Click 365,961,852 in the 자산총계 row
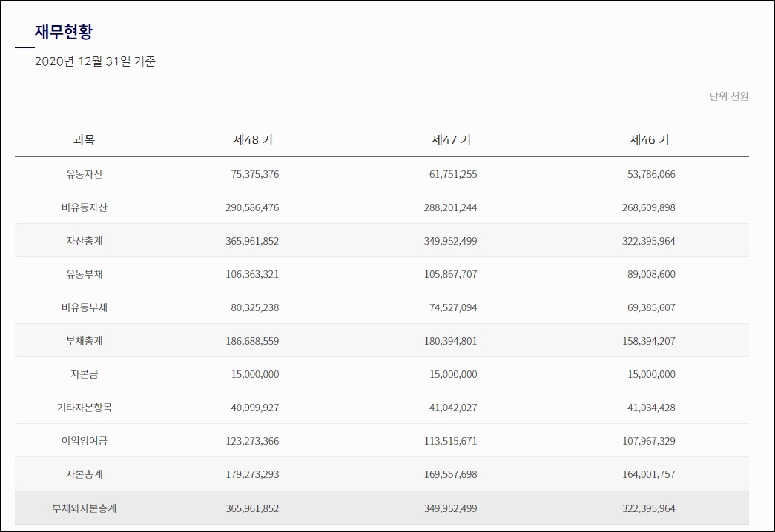The width and height of the screenshot is (775, 532). coord(253,241)
